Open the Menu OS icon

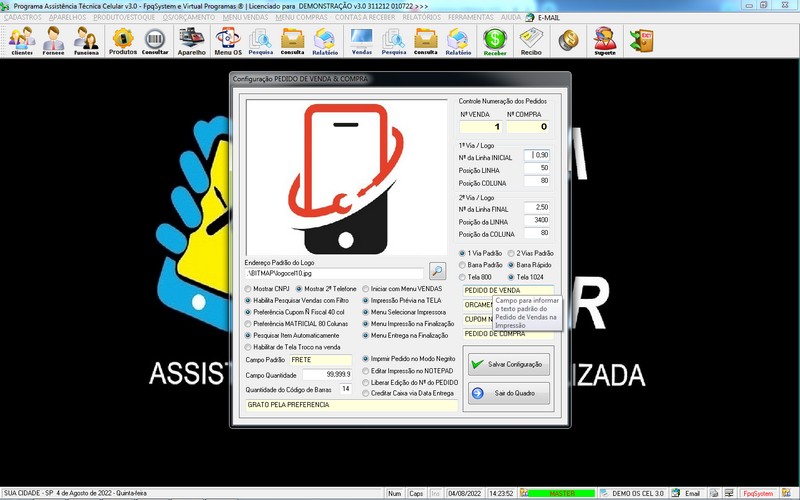pos(228,40)
